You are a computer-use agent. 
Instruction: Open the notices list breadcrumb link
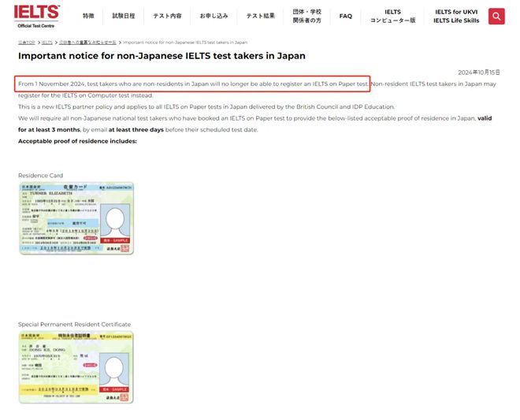[x=87, y=43]
